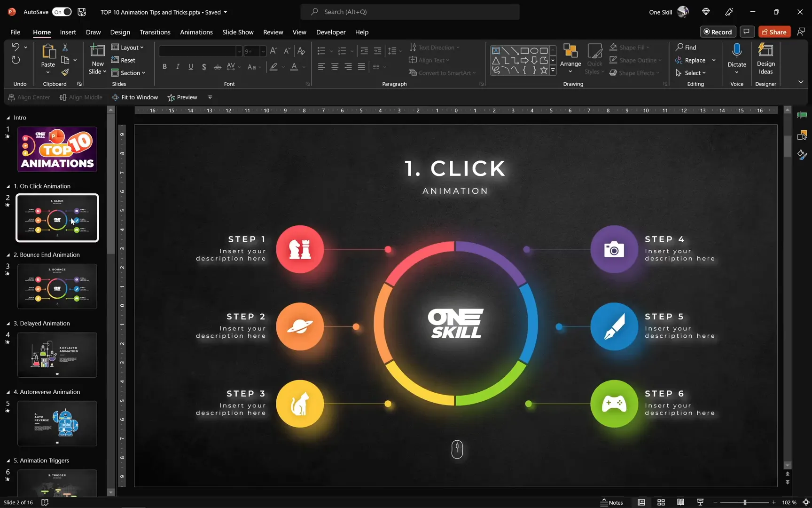Click the Zoom In plus button
The image size is (812, 508).
pos(774,502)
